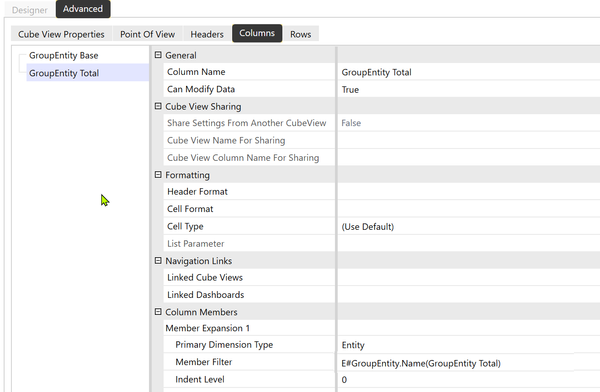Click the Linked Dashboards value field
This screenshot has height=392, width=600.
[468, 294]
